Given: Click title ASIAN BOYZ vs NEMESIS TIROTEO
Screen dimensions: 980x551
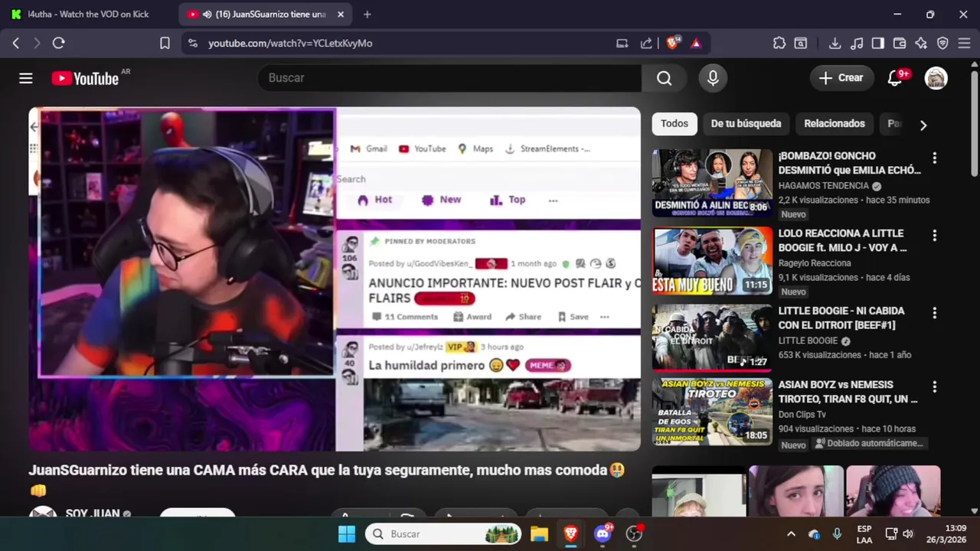Looking at the screenshot, I should pos(848,392).
